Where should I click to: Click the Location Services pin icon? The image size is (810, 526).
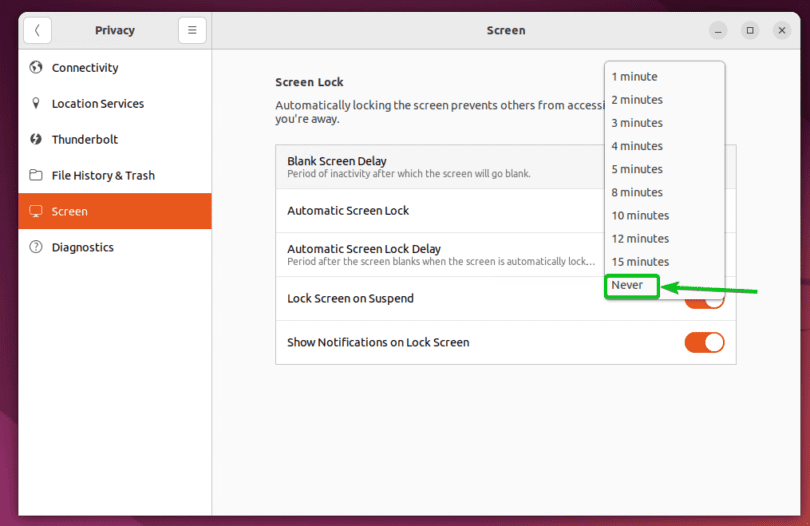(x=36, y=104)
